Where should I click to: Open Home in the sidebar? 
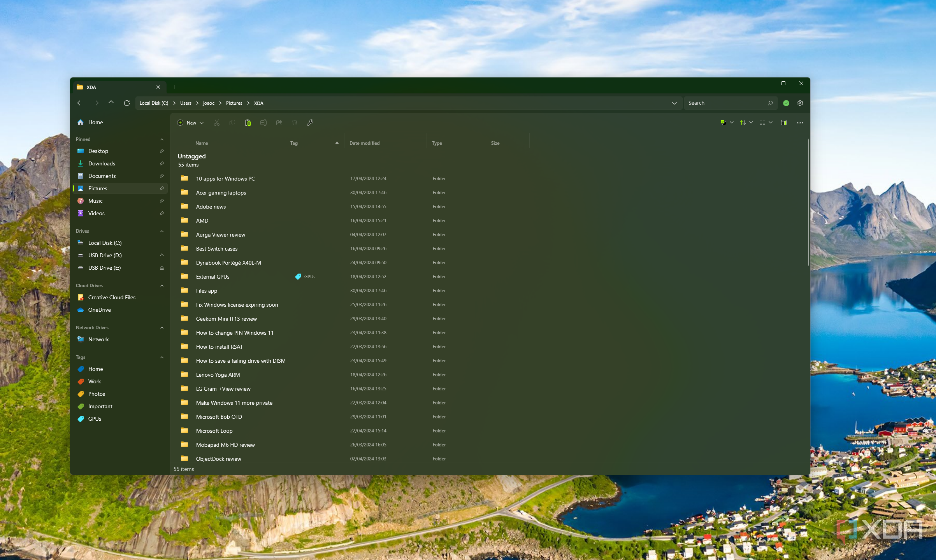pos(120,122)
